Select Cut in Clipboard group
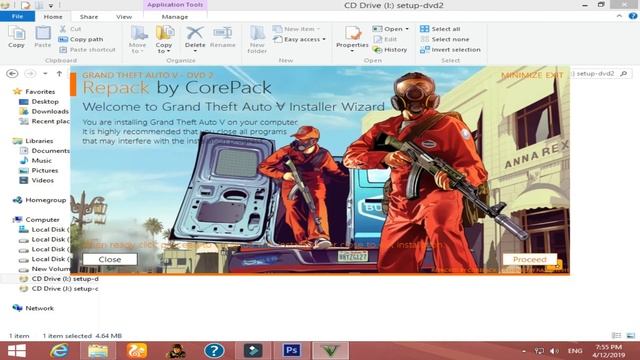This screenshot has width=640, height=360. point(71,29)
